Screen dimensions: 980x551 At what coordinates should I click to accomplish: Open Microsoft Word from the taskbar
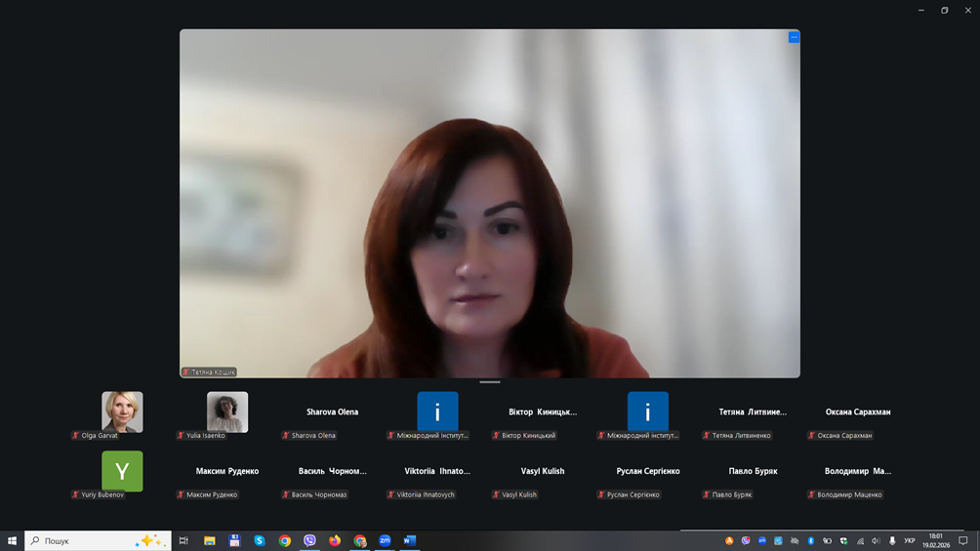[410, 540]
